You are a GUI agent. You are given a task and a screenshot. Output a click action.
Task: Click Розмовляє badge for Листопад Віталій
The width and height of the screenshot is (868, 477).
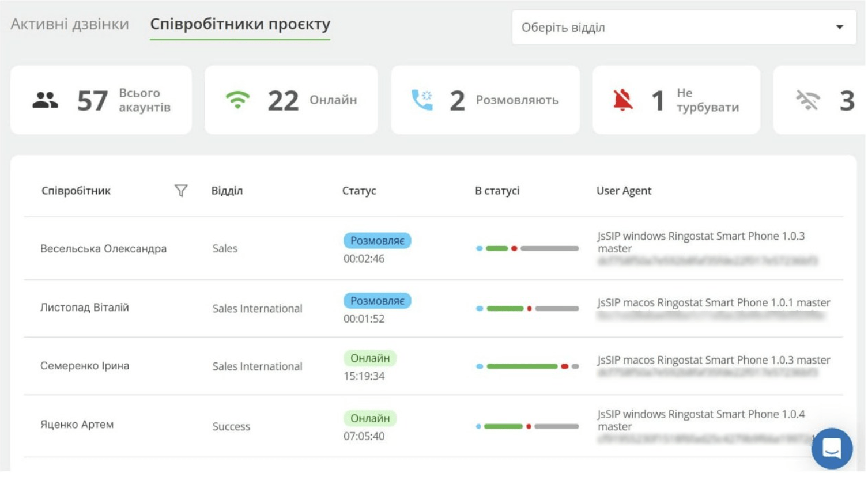pyautogui.click(x=378, y=301)
